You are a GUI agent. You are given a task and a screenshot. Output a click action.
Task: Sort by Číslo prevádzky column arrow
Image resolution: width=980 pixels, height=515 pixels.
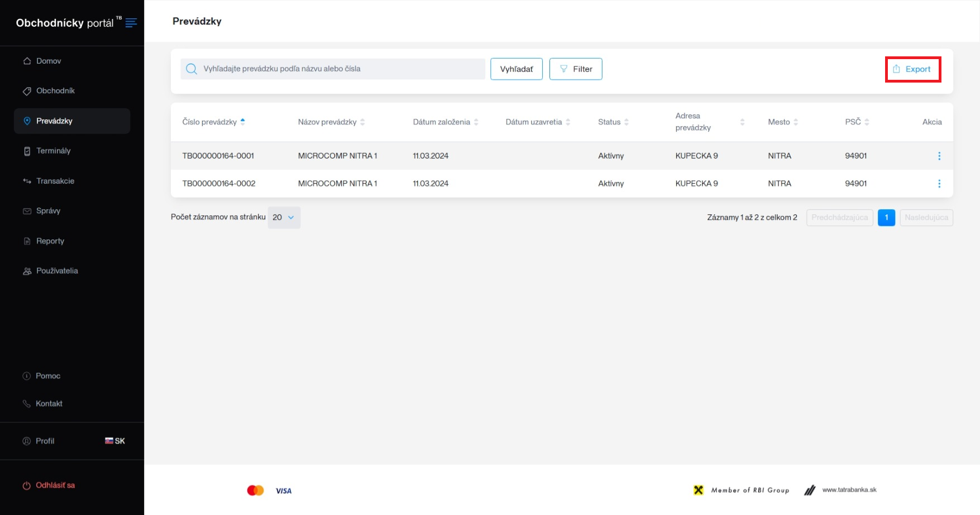(x=243, y=122)
